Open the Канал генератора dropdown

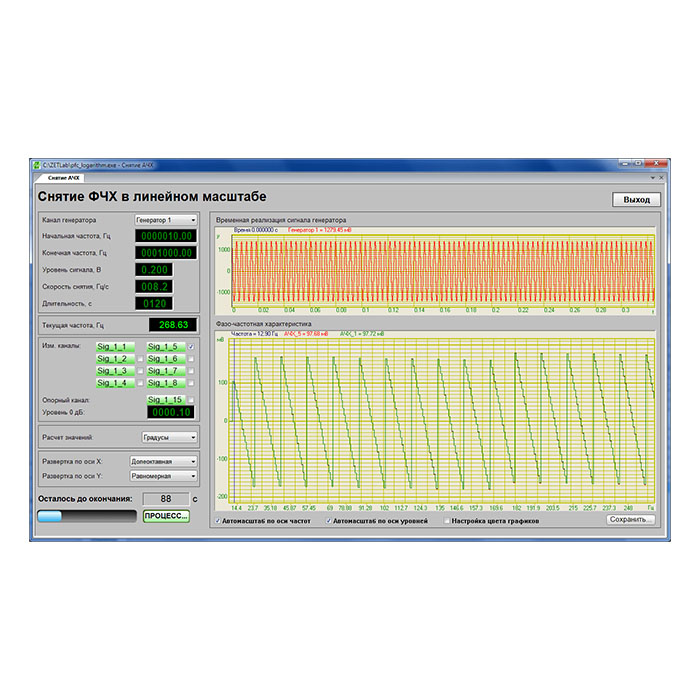point(166,220)
